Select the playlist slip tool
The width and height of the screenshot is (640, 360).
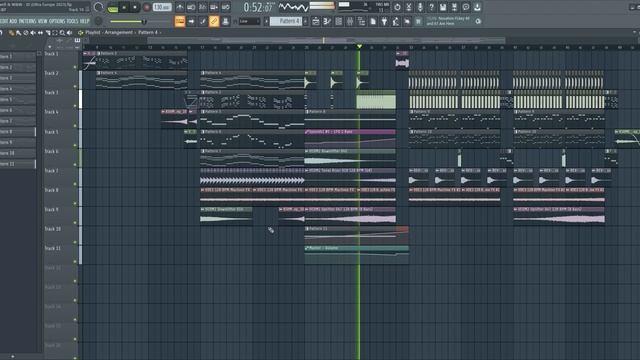click(40, 33)
